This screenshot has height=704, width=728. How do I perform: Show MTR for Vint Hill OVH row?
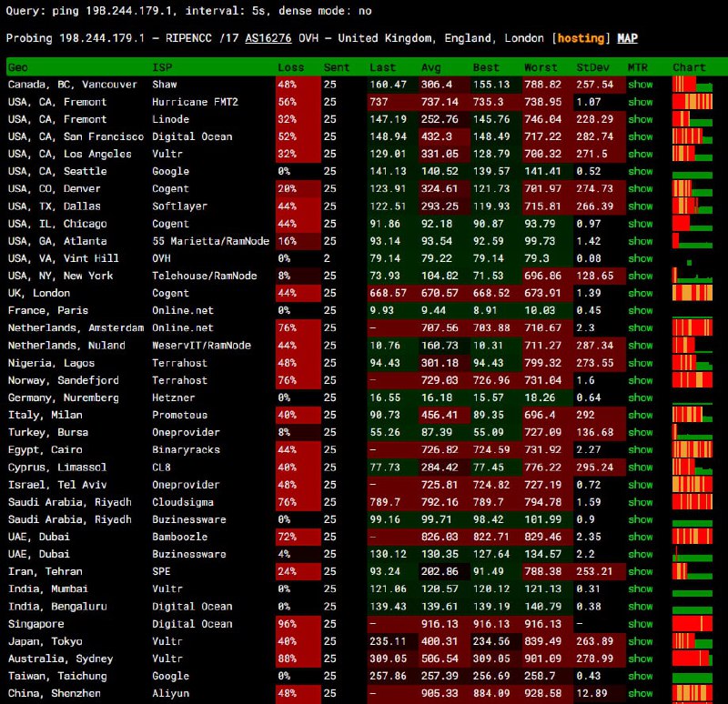(x=640, y=258)
